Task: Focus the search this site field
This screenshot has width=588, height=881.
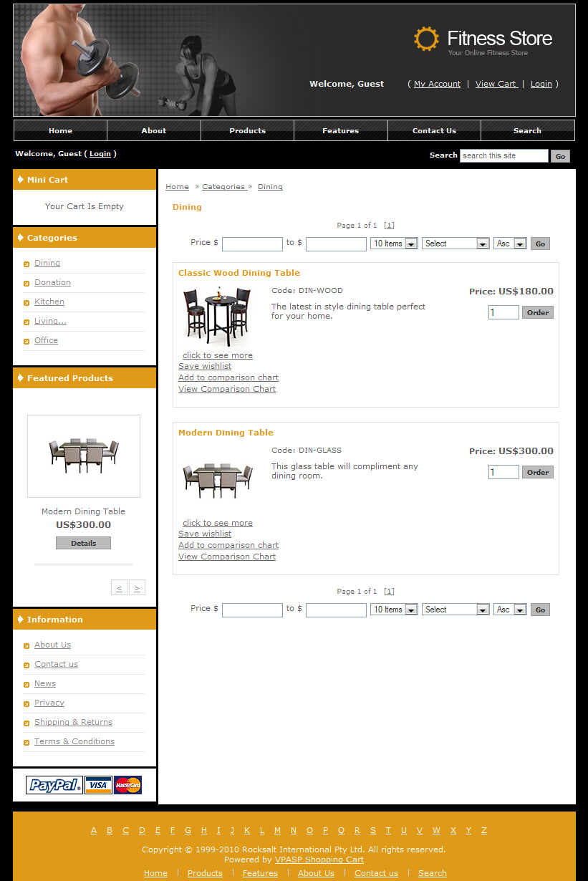Action: tap(504, 155)
